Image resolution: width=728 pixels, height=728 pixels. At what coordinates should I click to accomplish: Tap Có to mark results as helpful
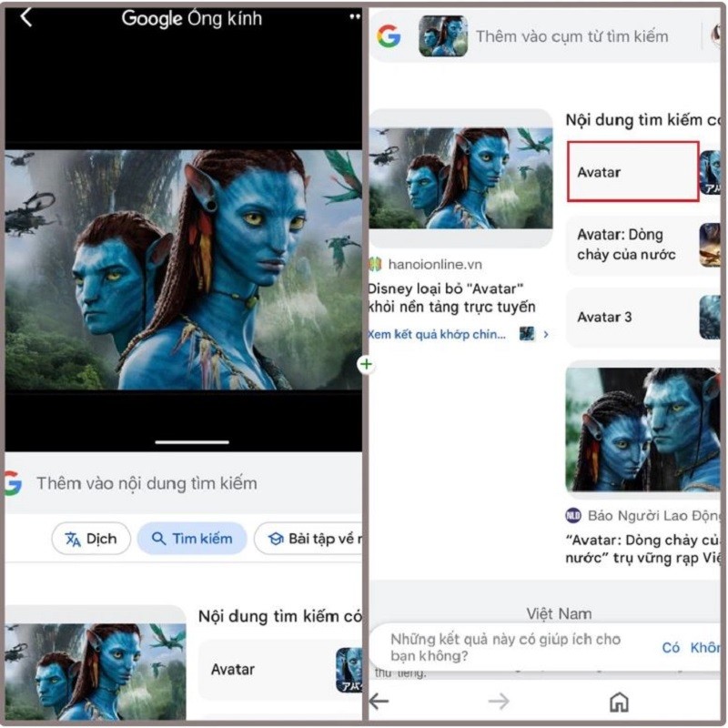670,648
